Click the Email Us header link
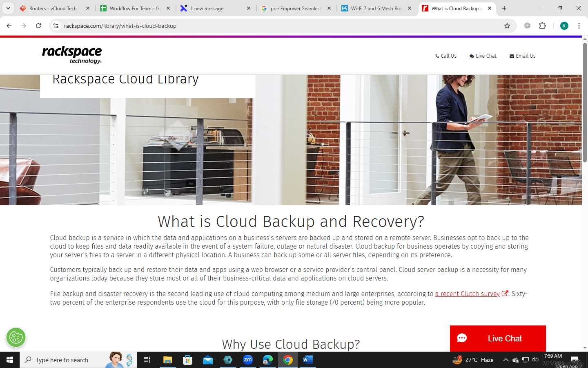The height and width of the screenshot is (368, 588). click(x=523, y=56)
